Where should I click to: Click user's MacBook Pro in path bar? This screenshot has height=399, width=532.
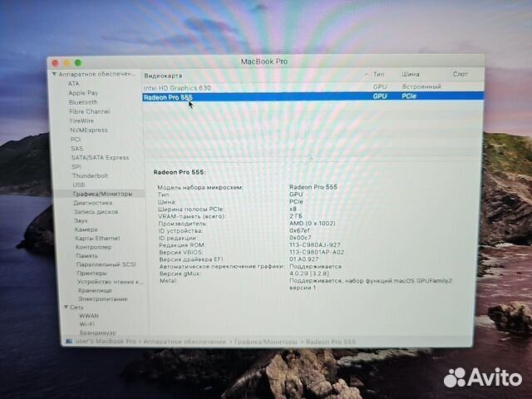click(x=106, y=342)
